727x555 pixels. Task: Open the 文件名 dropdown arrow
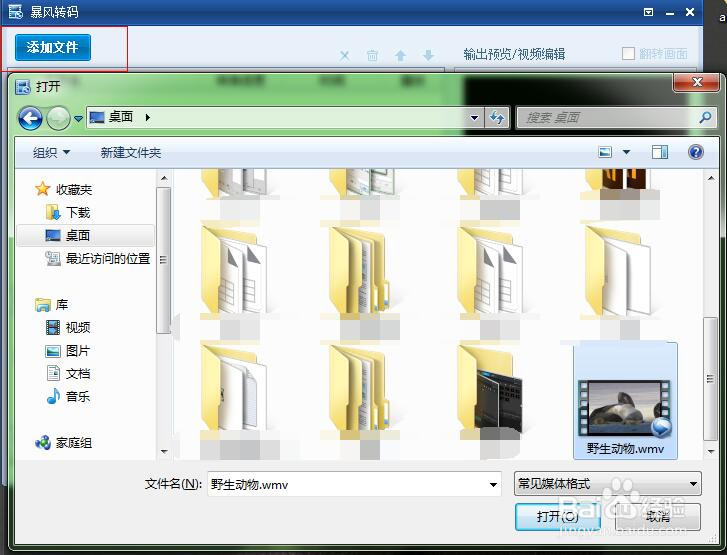(x=493, y=485)
